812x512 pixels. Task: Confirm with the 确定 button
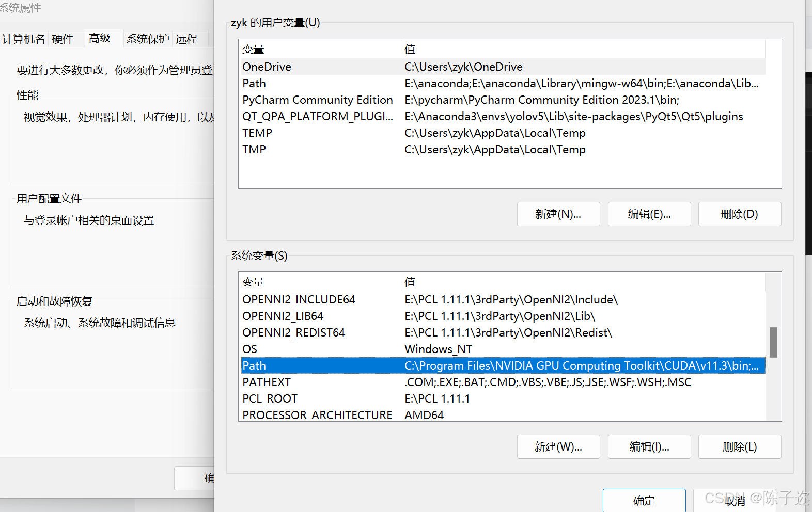pyautogui.click(x=644, y=500)
